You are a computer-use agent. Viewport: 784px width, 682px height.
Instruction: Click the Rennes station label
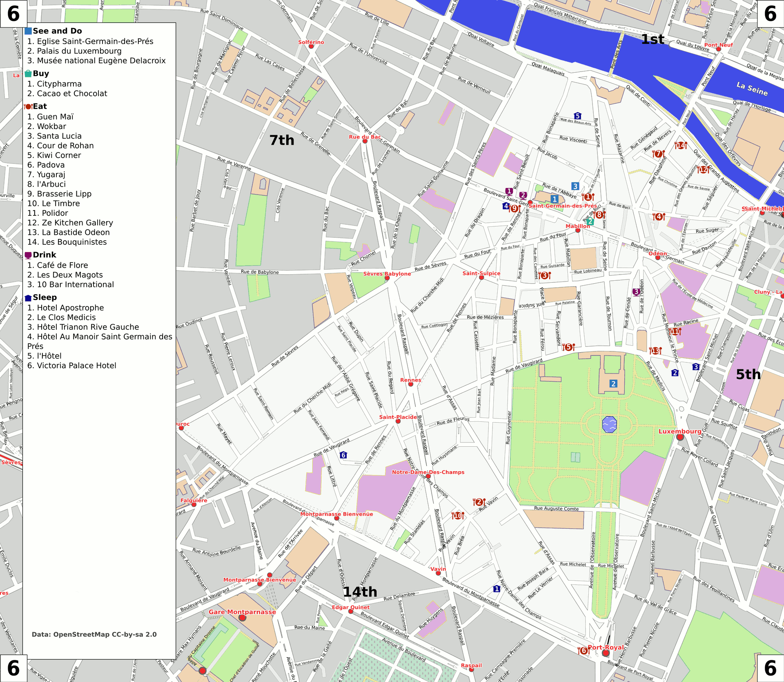[x=411, y=380]
